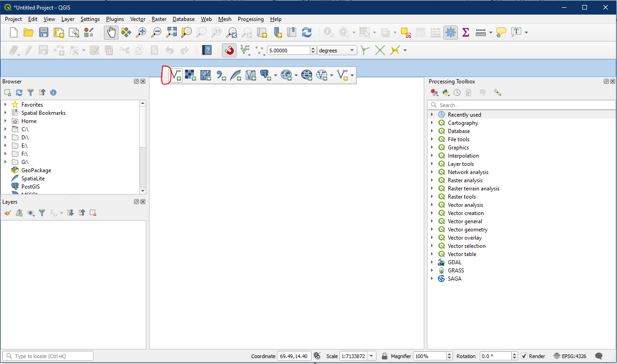Expand the Vector analysis tree group

(432, 205)
